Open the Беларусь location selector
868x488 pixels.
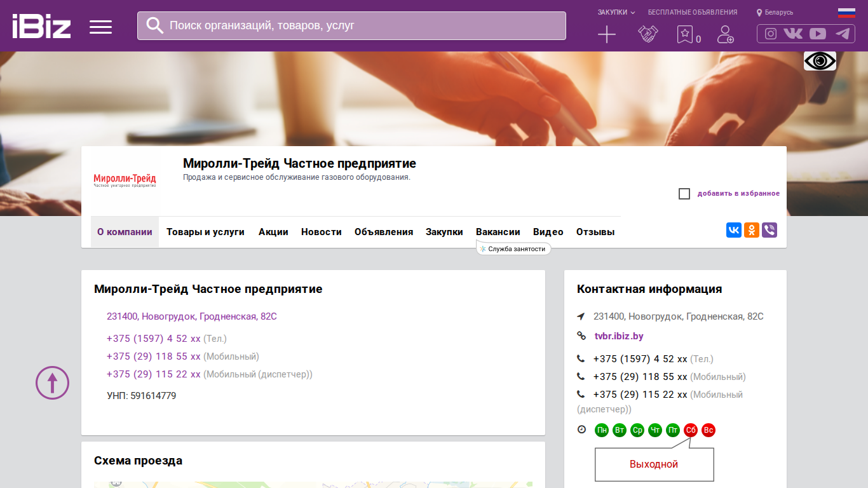[x=775, y=12]
